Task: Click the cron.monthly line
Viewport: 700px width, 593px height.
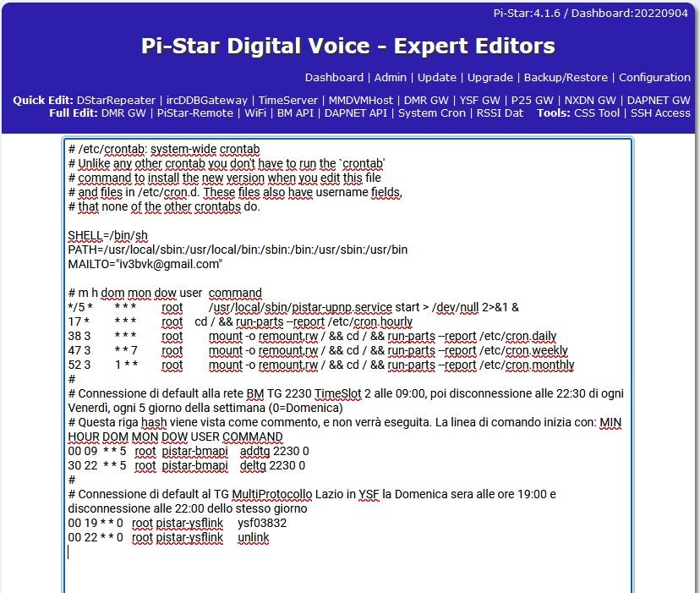Action: point(321,365)
